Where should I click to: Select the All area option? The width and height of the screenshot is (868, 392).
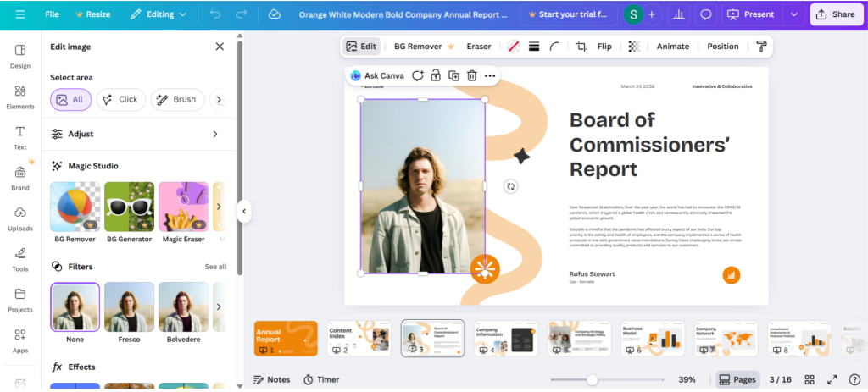click(x=71, y=100)
